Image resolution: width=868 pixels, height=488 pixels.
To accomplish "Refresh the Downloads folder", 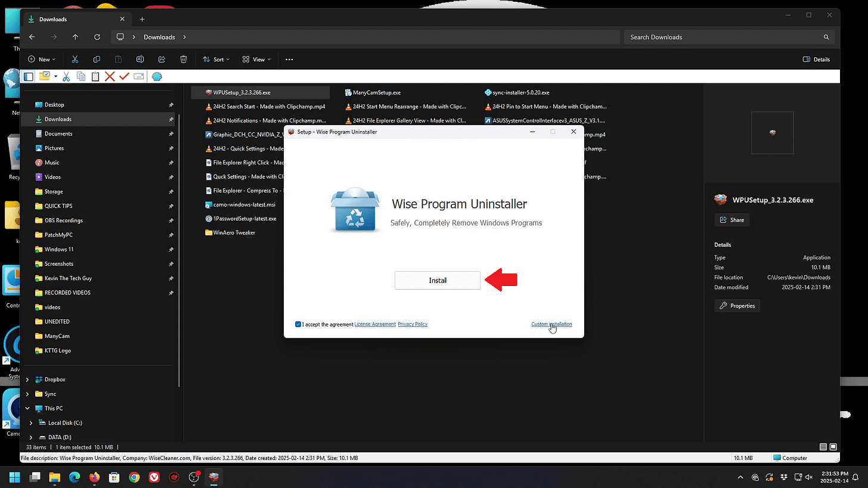I will (97, 37).
